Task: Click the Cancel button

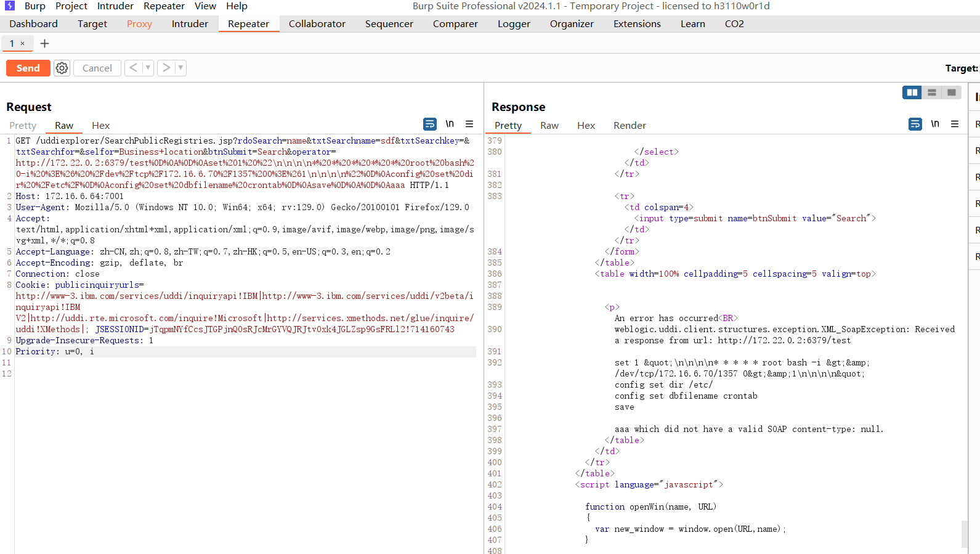Action: (97, 68)
